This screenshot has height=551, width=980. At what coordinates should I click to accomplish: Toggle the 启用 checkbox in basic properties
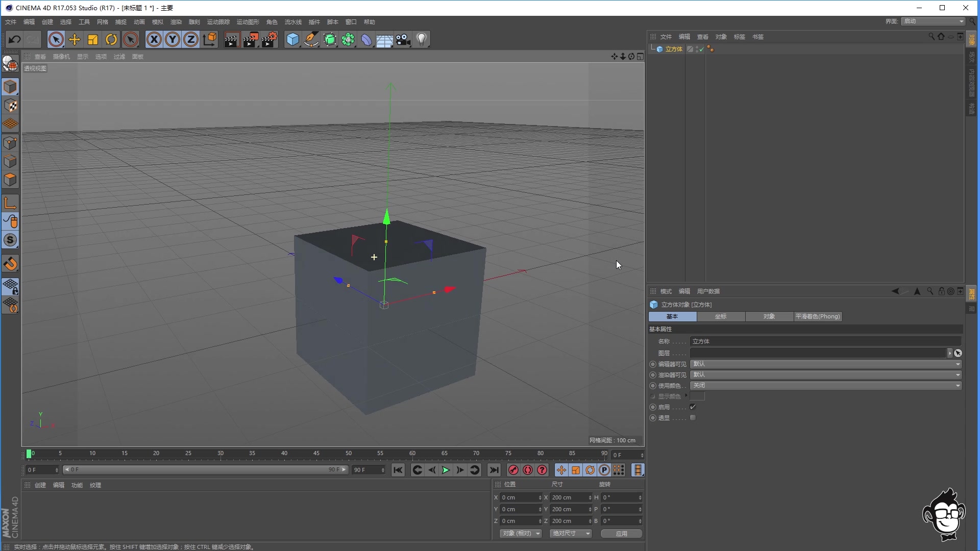693,407
